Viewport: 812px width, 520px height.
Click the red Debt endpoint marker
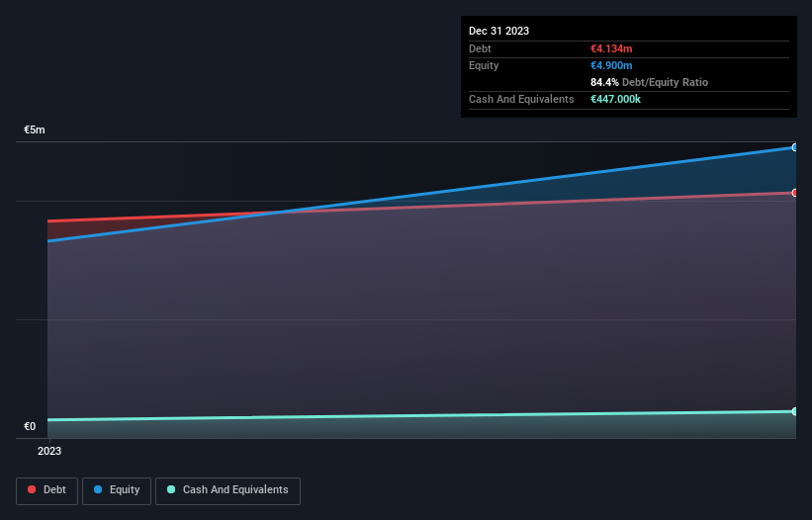pyautogui.click(x=794, y=193)
